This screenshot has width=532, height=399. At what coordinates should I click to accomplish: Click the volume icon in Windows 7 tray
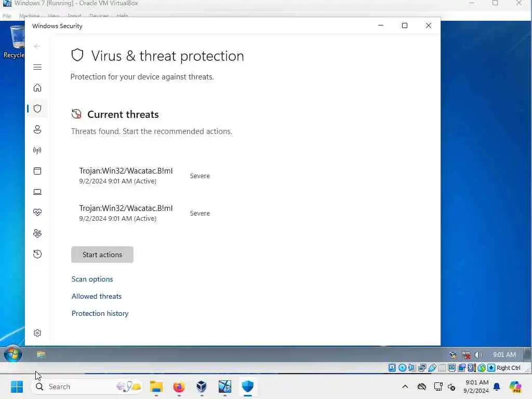click(x=478, y=354)
